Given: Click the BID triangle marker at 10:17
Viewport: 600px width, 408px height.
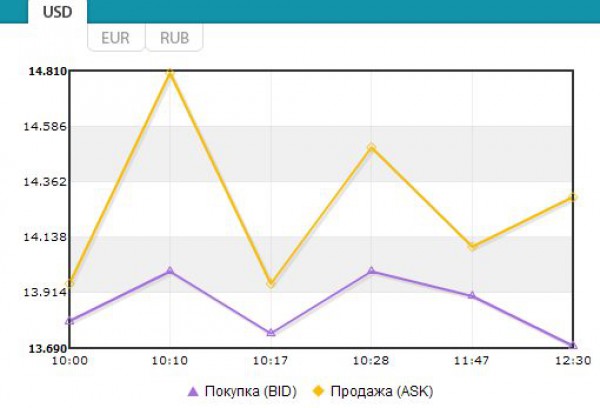Looking at the screenshot, I should point(271,333).
